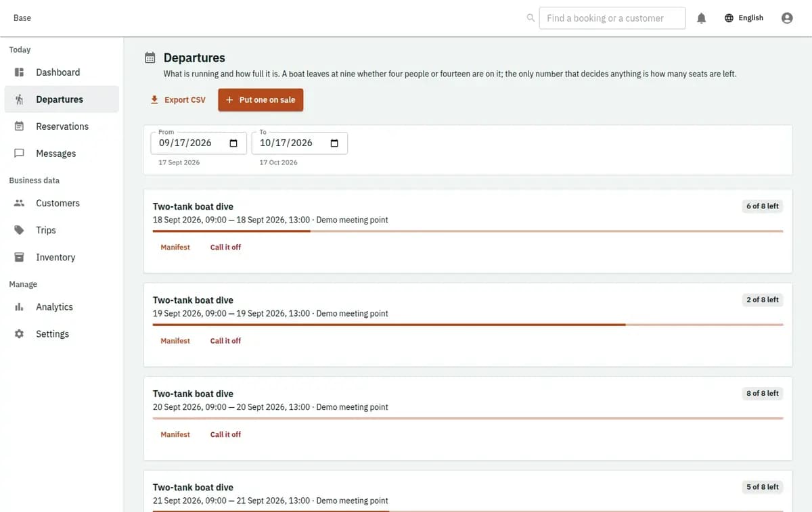The width and height of the screenshot is (812, 512).
Task: Open the To date calendar picker icon
Action: [x=334, y=143]
